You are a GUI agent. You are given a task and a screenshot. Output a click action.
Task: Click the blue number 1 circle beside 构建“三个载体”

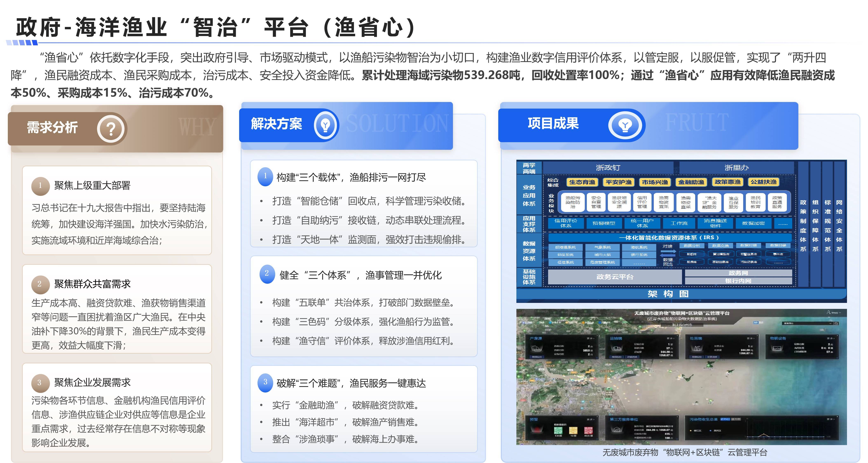coord(265,177)
